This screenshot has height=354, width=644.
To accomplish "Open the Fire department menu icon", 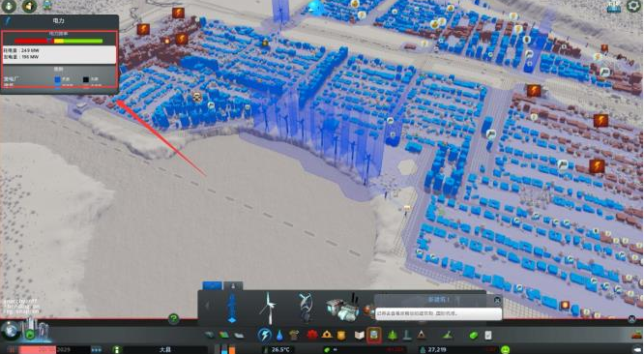I will click(327, 335).
